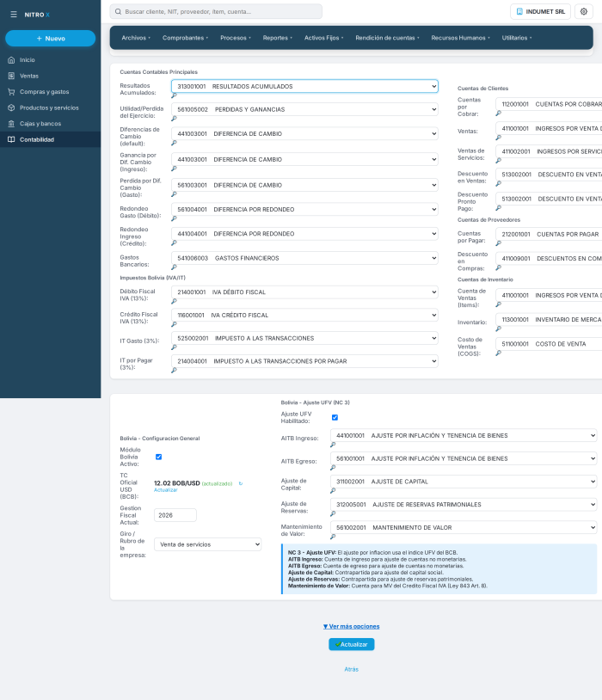
Task: Expand Utilidad/Perdida del Ejercicio account dropdown
Action: click(304, 109)
